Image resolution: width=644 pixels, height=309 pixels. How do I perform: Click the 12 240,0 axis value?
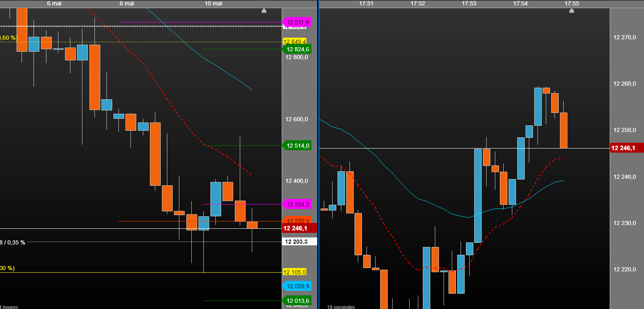tap(625, 177)
